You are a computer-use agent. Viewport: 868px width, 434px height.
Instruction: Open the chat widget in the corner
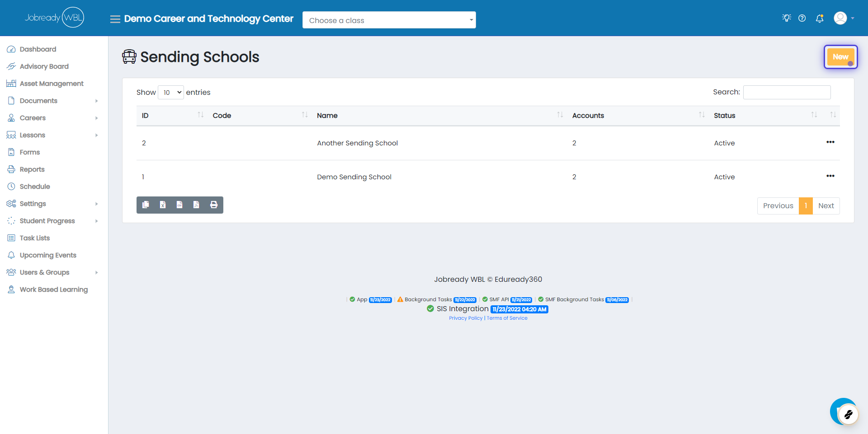(844, 411)
